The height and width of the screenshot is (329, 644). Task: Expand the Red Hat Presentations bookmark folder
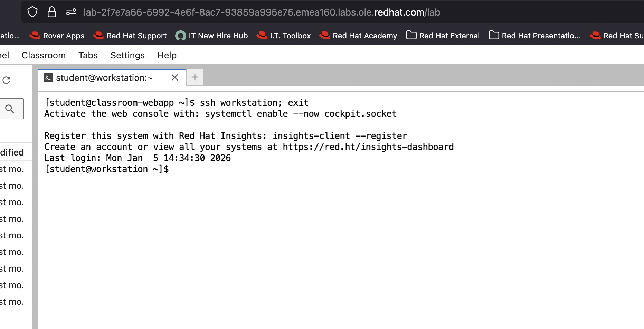tap(534, 36)
